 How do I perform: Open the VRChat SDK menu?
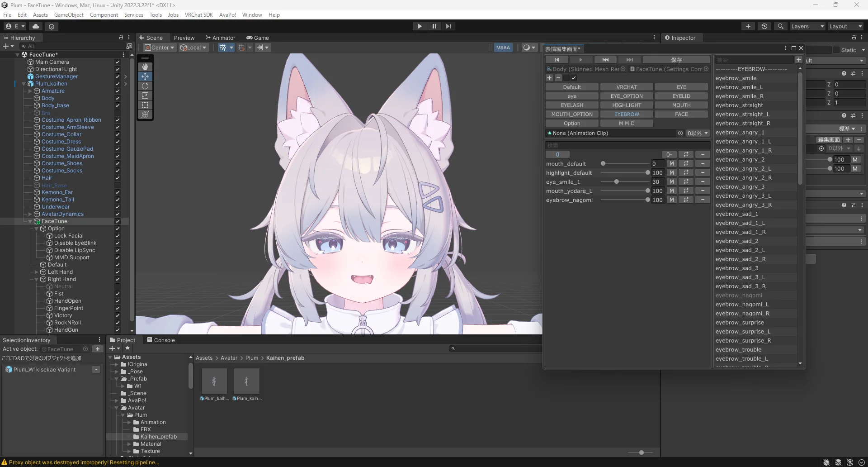pos(198,14)
